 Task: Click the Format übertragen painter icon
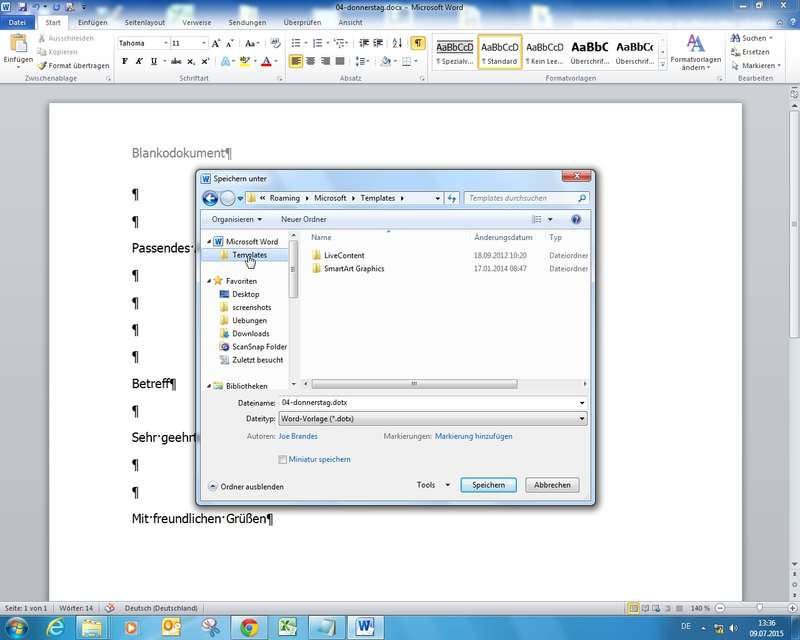(x=41, y=65)
